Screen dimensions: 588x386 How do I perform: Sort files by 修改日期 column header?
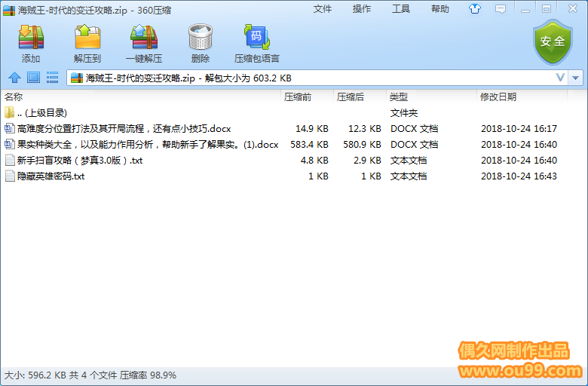[x=498, y=97]
